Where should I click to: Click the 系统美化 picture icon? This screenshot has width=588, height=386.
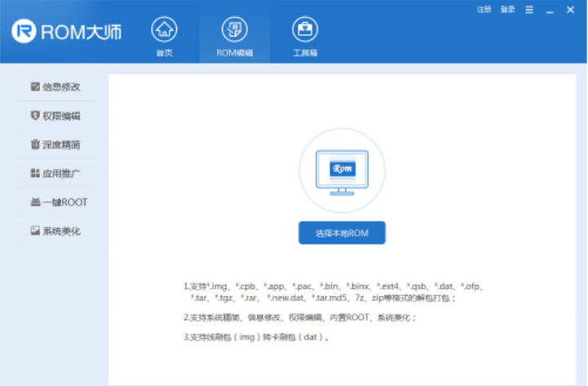pyautogui.click(x=35, y=231)
